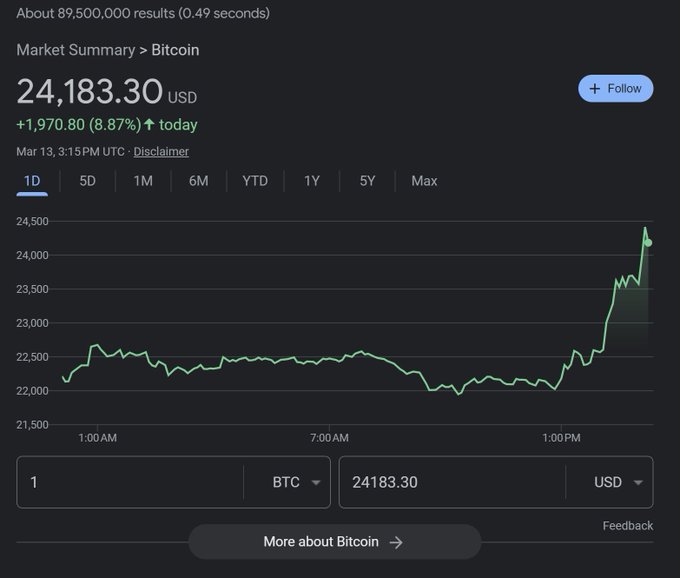Click the 22,500 price axis label
This screenshot has height=578, width=680.
[33, 357]
